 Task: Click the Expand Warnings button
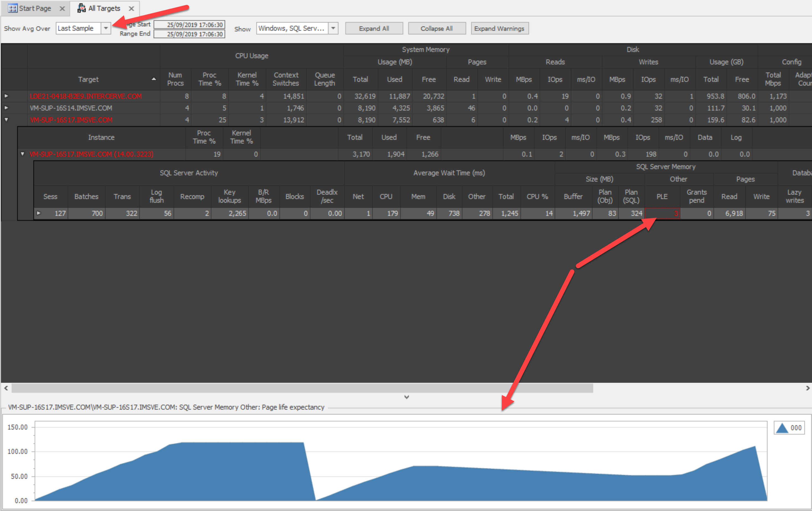point(499,29)
